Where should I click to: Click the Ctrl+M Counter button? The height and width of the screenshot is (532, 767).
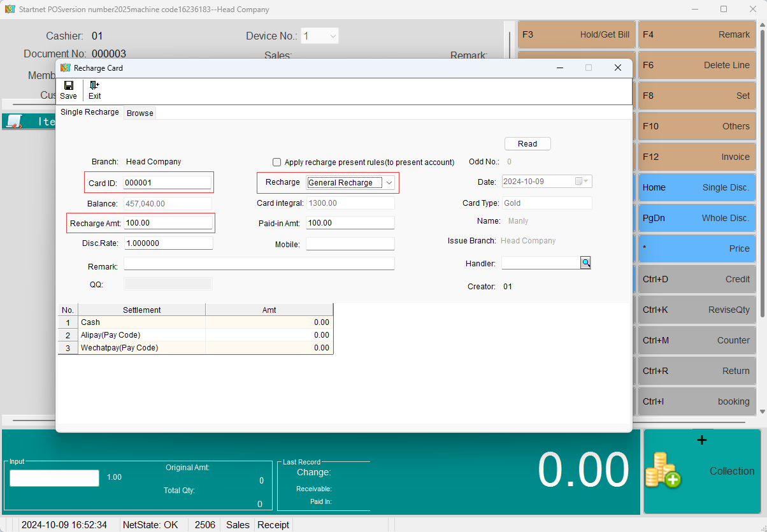(x=697, y=340)
